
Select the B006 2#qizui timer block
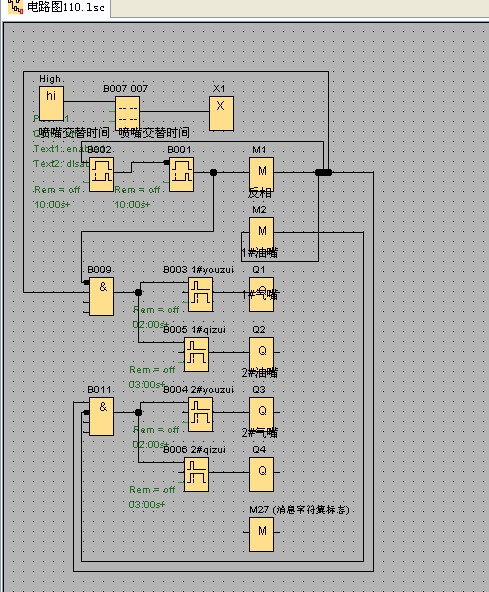tap(196, 474)
